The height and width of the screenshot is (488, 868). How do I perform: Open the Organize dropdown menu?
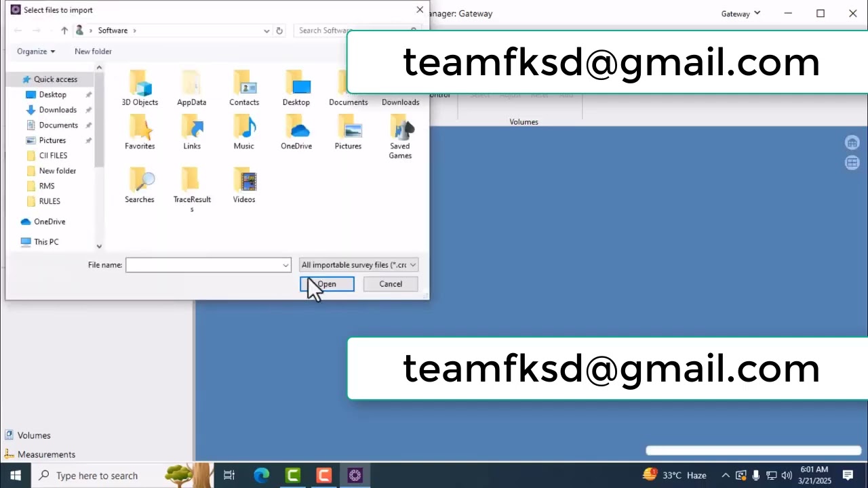[36, 52]
